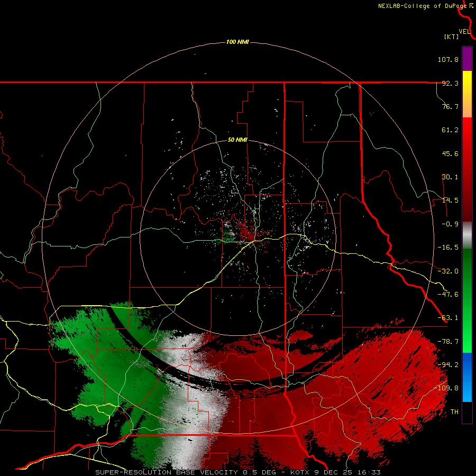Click the NEXLAB-College of DuPage credit text
This screenshot has height=476, width=476.
pos(423,6)
